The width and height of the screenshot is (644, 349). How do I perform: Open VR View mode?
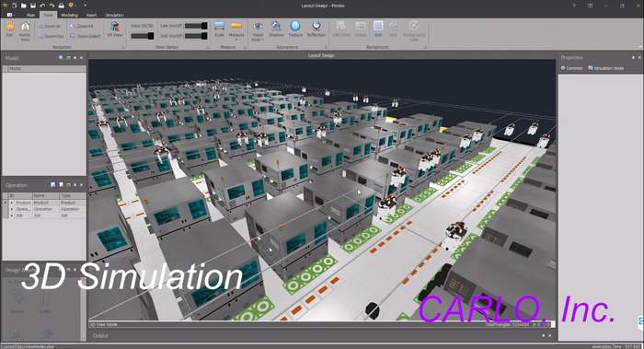115,29
